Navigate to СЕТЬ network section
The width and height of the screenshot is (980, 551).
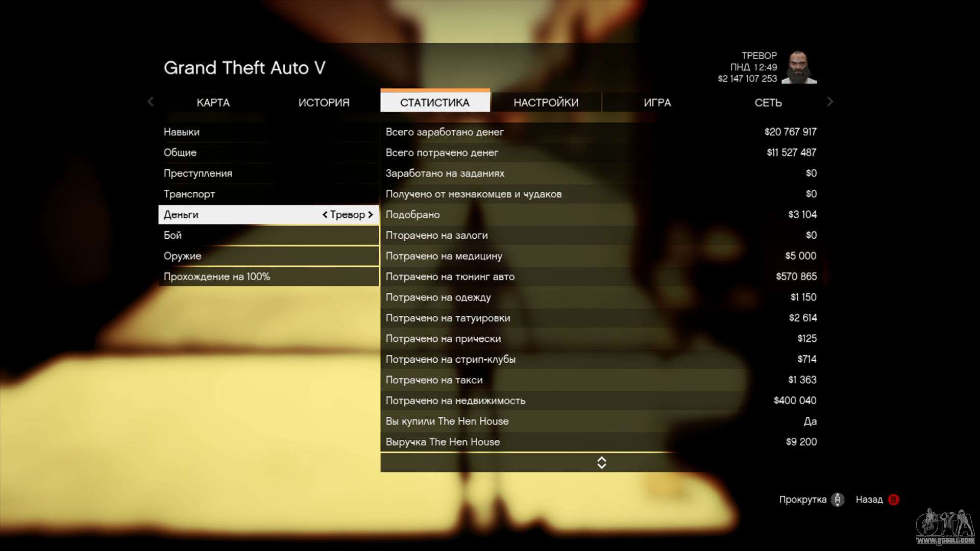(768, 102)
